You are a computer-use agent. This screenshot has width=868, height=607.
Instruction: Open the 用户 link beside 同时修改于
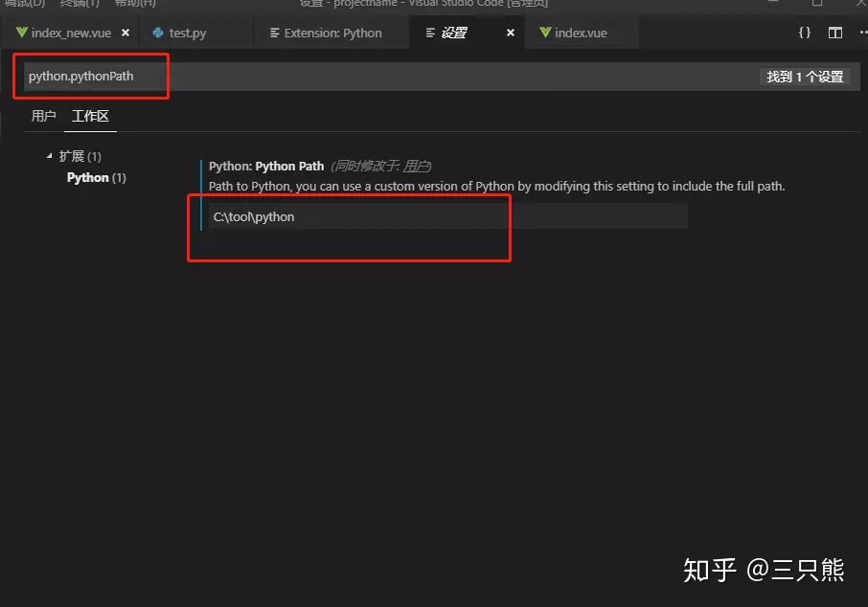point(416,166)
